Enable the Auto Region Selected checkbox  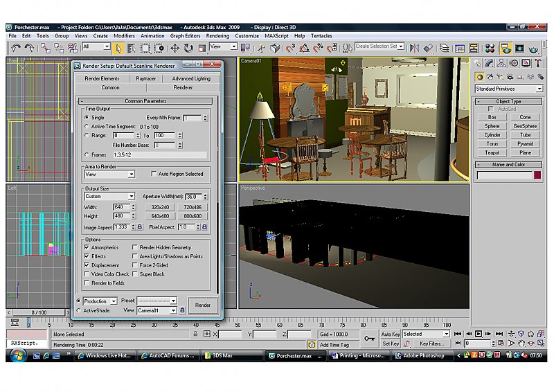[x=153, y=174]
